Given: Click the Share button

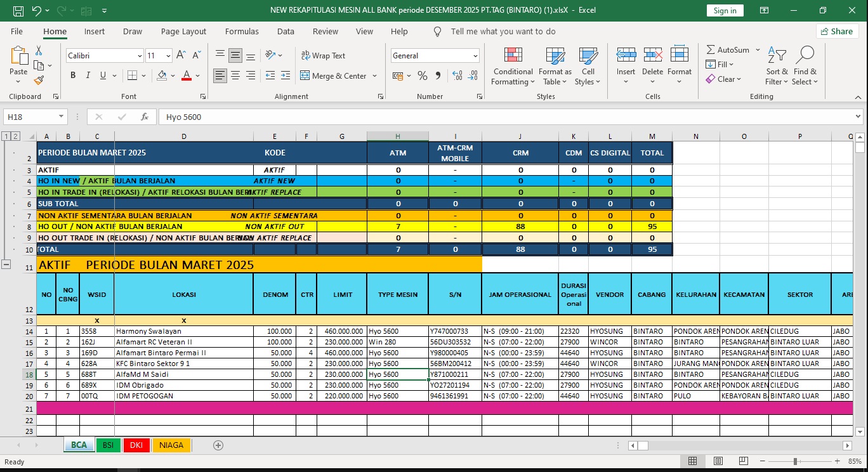Looking at the screenshot, I should pyautogui.click(x=836, y=31).
